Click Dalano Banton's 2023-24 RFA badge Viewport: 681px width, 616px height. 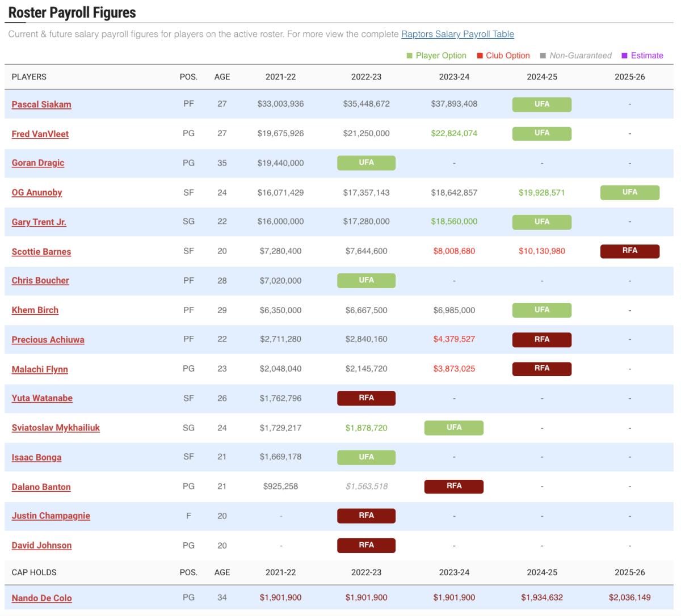pos(453,486)
